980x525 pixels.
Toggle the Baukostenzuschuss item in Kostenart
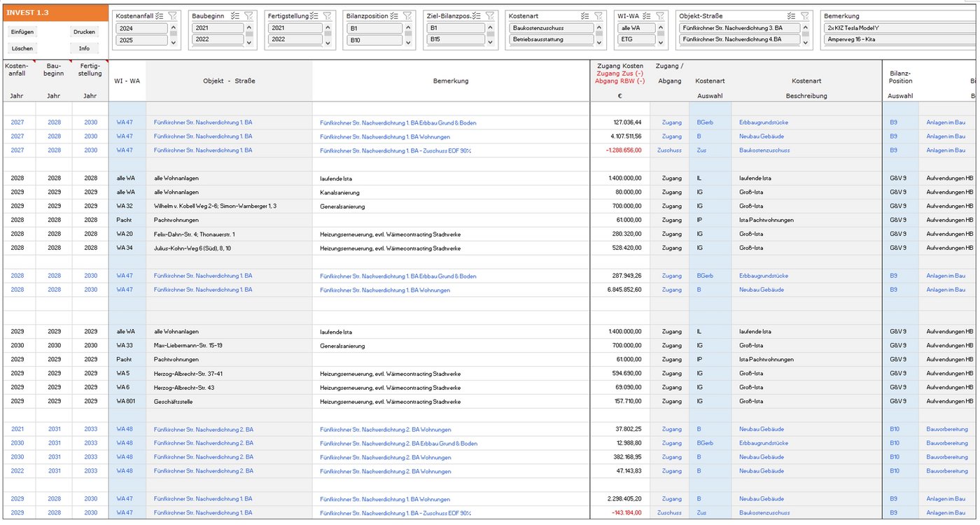(552, 28)
